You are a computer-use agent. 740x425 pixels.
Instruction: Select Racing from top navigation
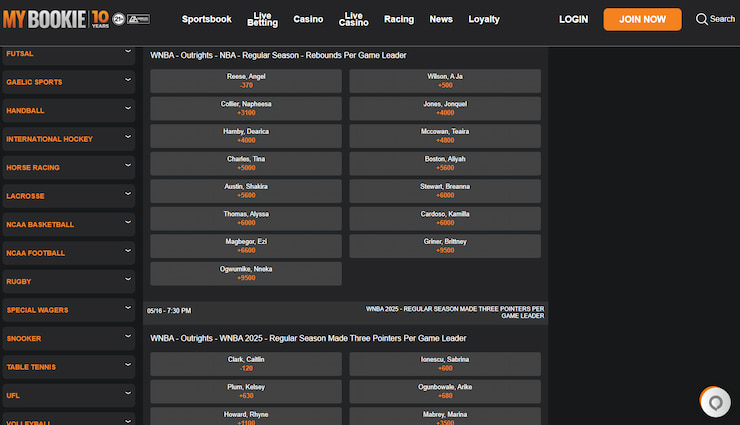[398, 19]
